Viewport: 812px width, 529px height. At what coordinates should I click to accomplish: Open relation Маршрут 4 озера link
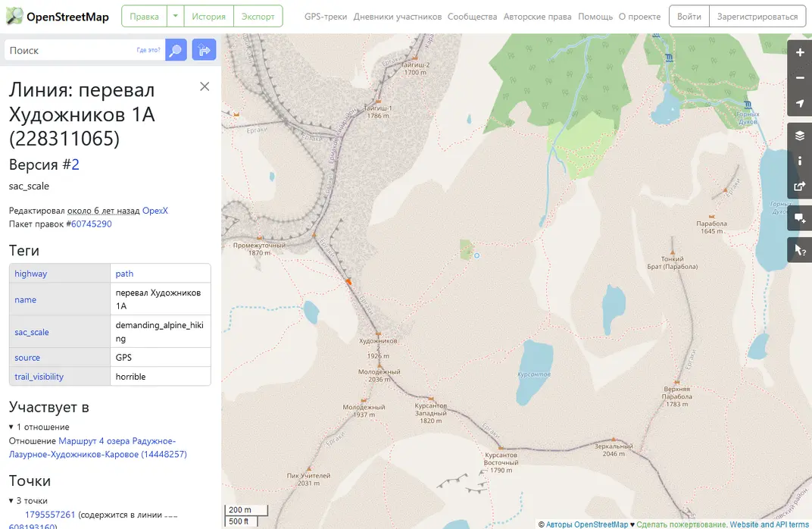coord(98,448)
